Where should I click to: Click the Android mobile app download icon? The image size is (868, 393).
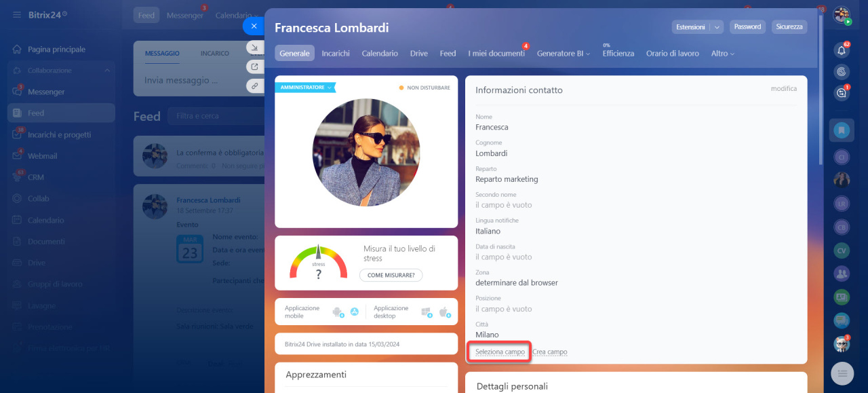pos(337,312)
